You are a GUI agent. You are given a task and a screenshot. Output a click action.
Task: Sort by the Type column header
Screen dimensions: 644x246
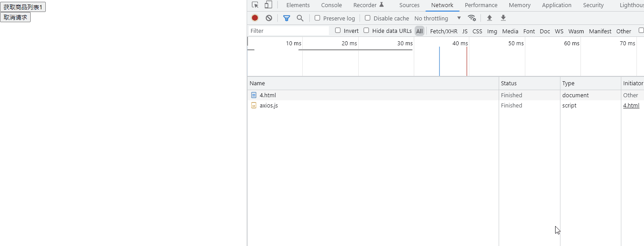tap(591, 83)
